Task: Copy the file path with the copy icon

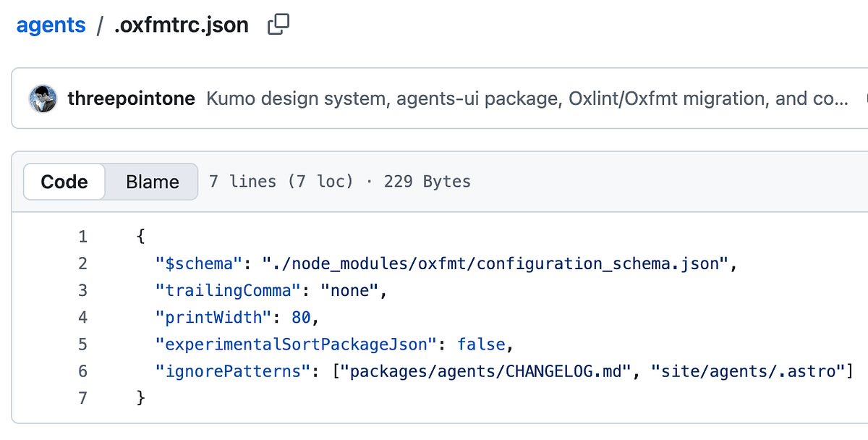Action: [x=278, y=25]
